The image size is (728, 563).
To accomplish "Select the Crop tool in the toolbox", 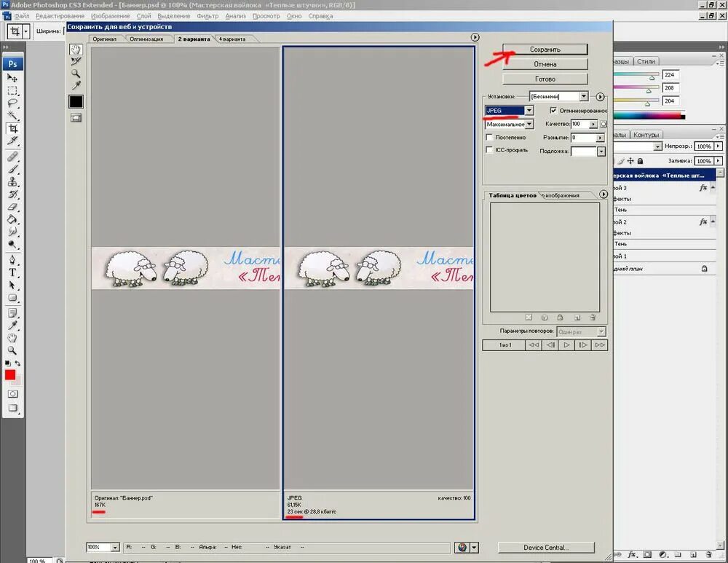I will pyautogui.click(x=12, y=129).
